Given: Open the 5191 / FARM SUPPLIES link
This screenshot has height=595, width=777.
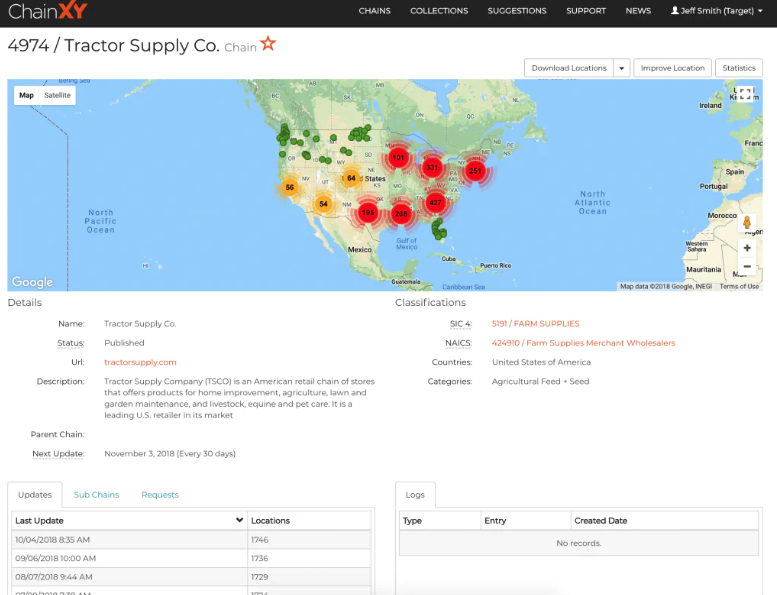Looking at the screenshot, I should tap(536, 324).
